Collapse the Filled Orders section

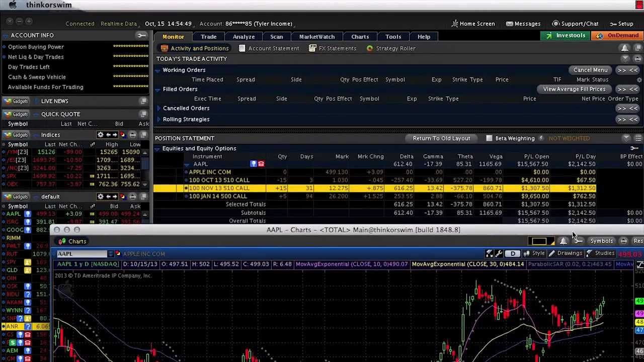(x=157, y=89)
